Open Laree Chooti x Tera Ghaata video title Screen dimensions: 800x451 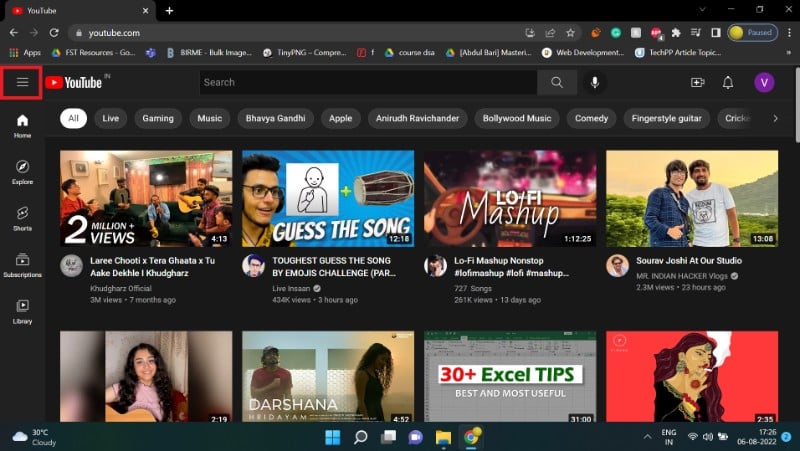click(x=153, y=267)
